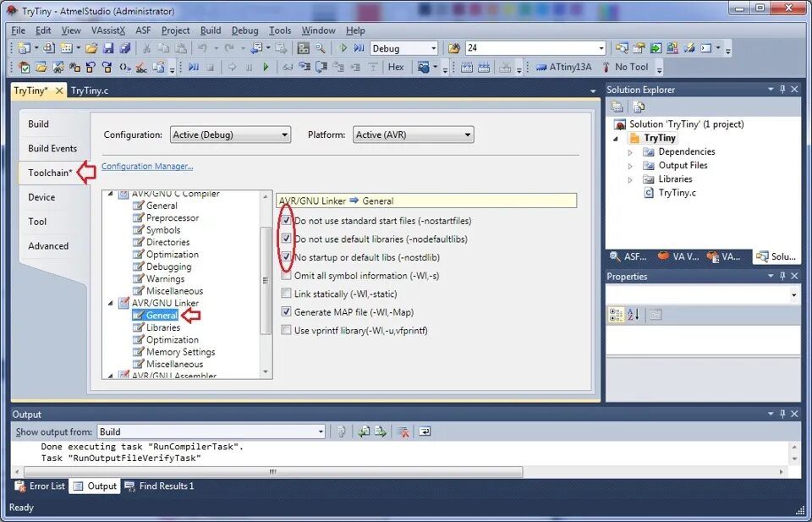The image size is (812, 522).
Task: Click the No Tool programmer button
Action: click(x=624, y=67)
